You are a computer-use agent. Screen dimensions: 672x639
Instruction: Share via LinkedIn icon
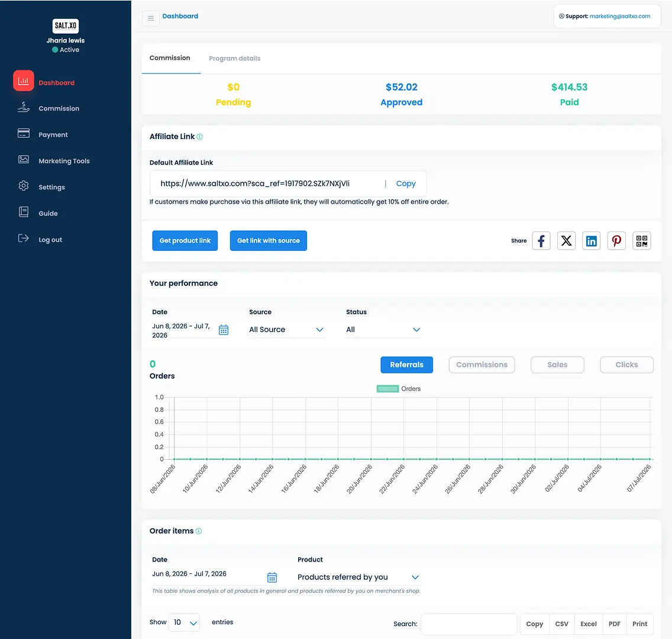pyautogui.click(x=591, y=240)
